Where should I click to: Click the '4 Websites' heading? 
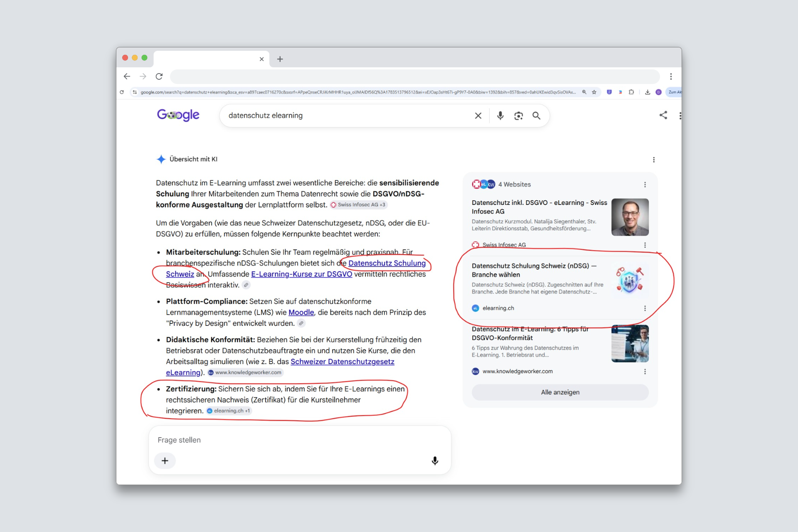tap(515, 185)
